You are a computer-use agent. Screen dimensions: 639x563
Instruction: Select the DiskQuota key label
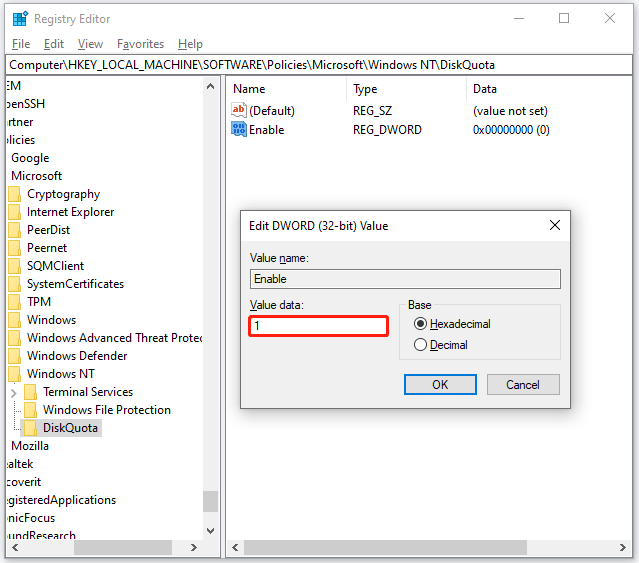click(71, 428)
